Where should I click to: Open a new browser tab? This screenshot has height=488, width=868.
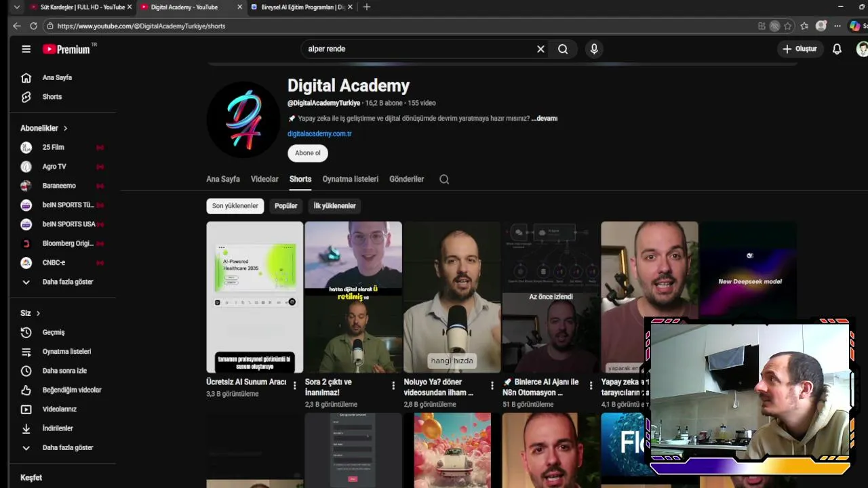[x=367, y=7]
